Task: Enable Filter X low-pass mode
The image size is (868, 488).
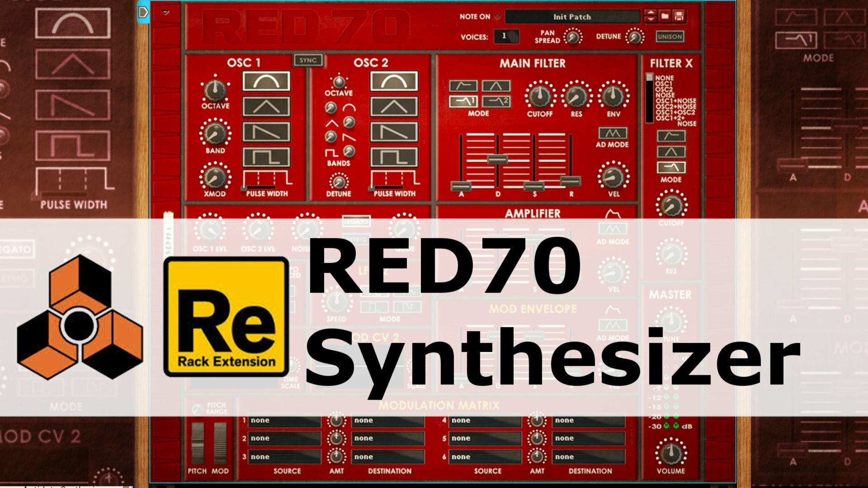Action: (x=671, y=168)
